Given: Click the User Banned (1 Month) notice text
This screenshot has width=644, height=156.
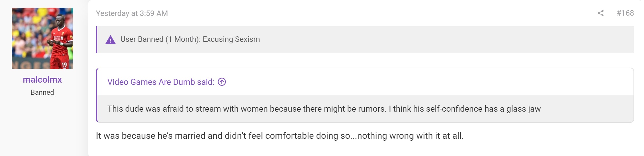Looking at the screenshot, I should tap(161, 39).
